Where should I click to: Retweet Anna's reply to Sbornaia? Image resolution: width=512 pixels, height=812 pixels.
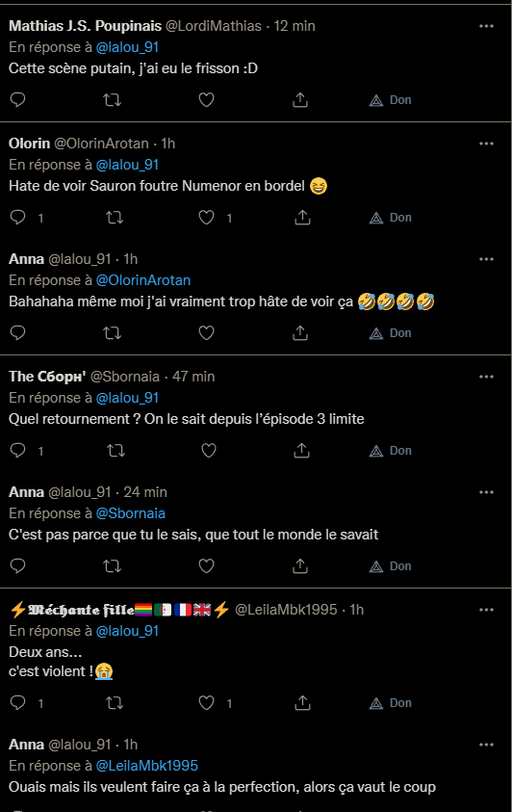(113, 566)
